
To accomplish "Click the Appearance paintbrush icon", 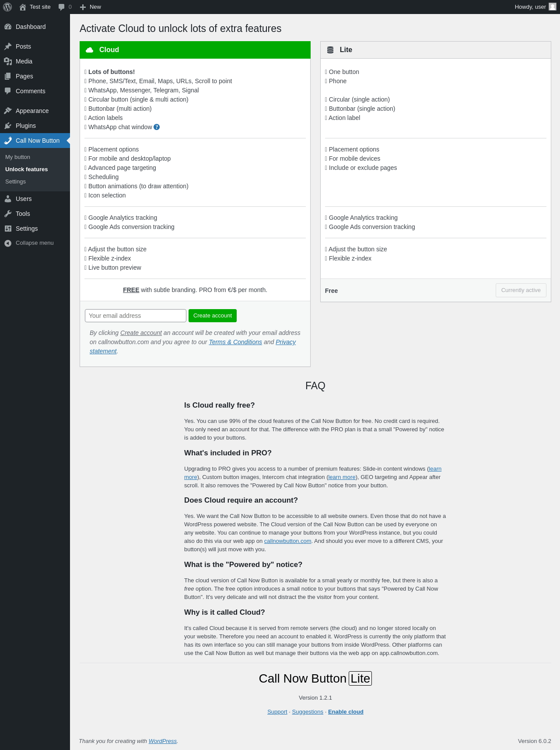I will point(8,111).
